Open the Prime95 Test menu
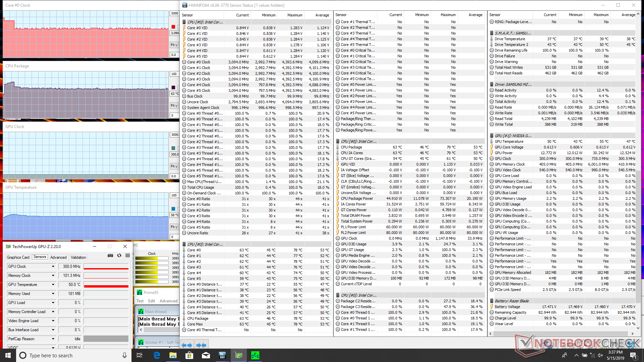Image resolution: width=644 pixels, height=362 pixels. click(140, 301)
